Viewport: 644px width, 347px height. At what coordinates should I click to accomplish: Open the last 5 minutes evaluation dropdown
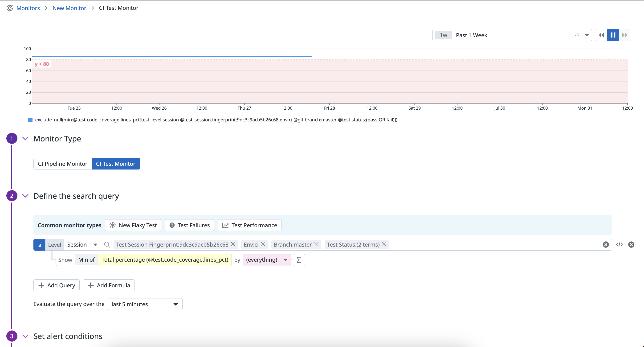pyautogui.click(x=145, y=304)
